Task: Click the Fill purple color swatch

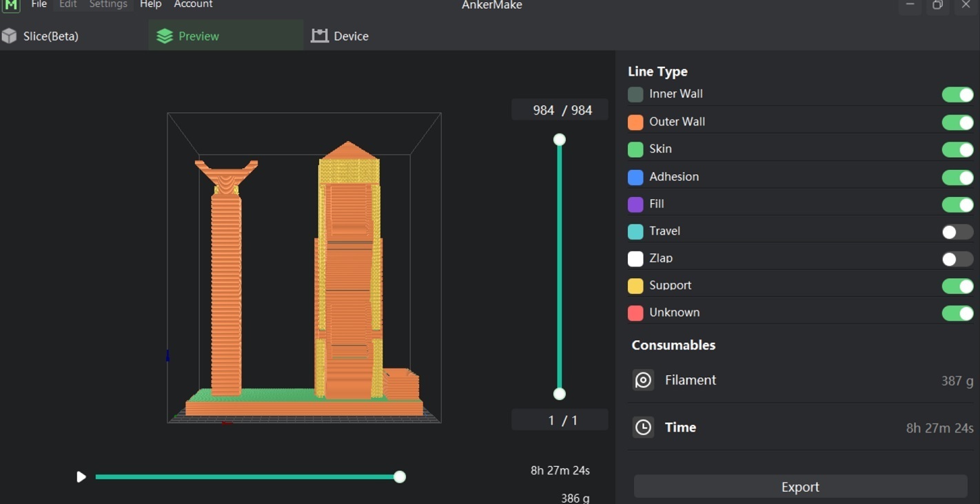Action: tap(635, 204)
